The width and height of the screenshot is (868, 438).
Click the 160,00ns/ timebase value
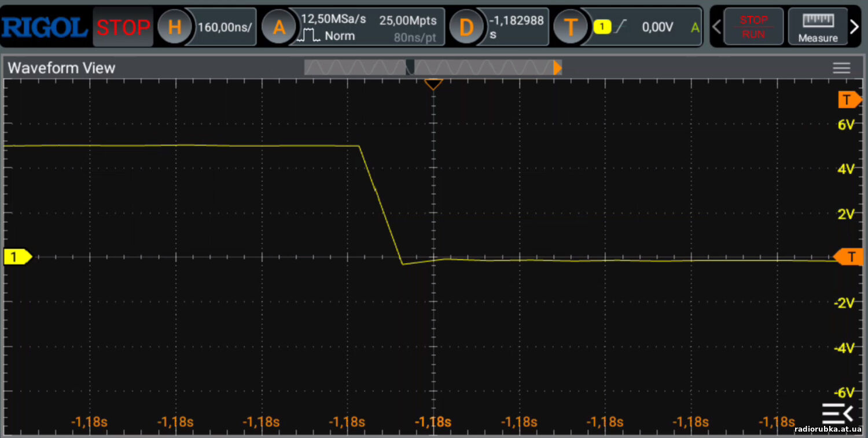[225, 27]
